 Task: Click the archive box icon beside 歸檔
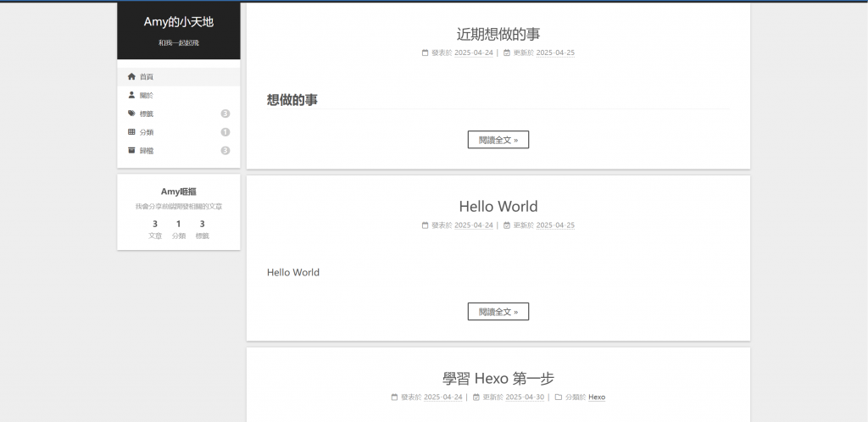tap(131, 150)
